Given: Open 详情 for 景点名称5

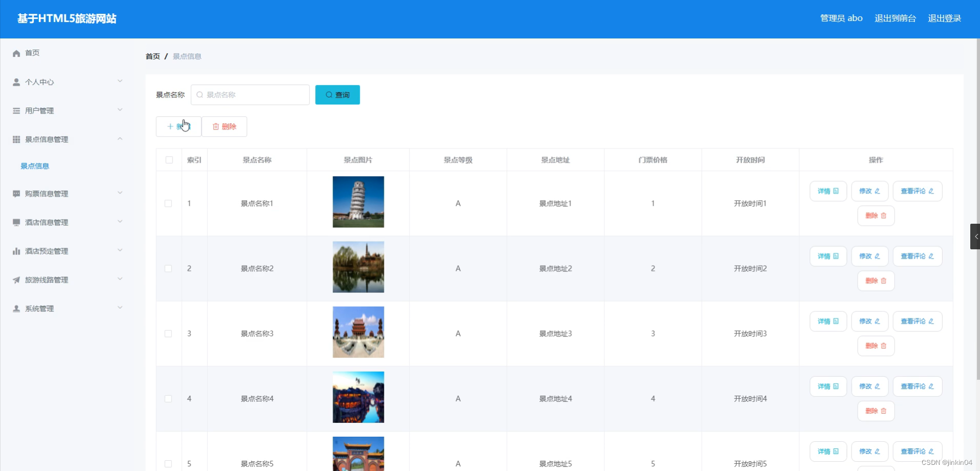Looking at the screenshot, I should (828, 451).
